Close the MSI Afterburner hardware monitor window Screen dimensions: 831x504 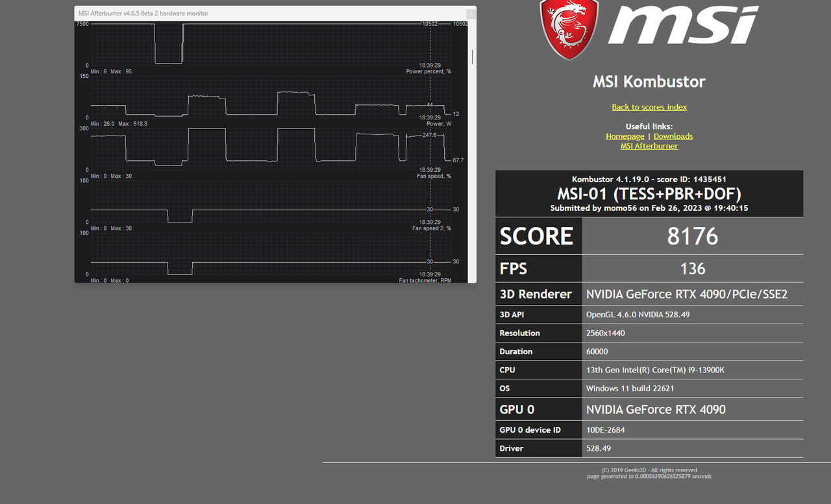(x=471, y=13)
